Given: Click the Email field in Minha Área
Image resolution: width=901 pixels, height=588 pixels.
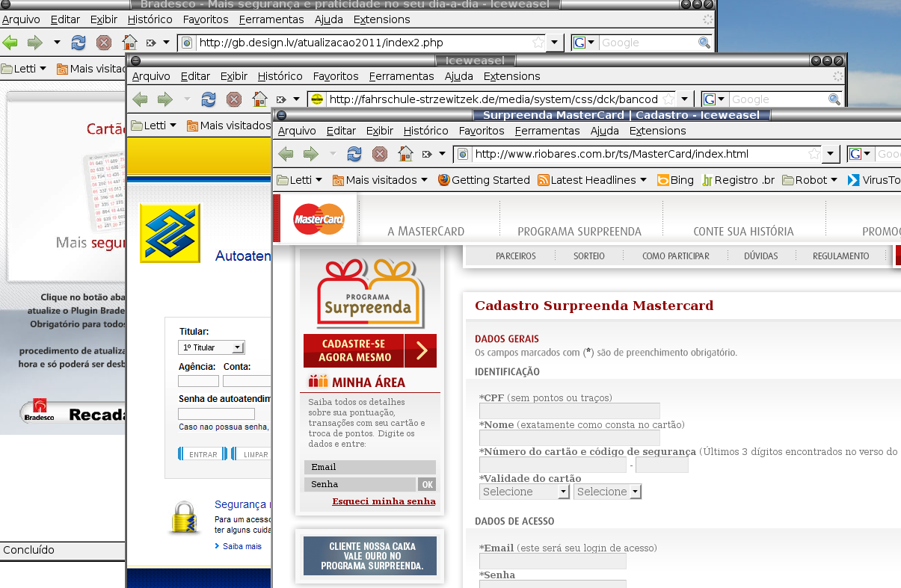Looking at the screenshot, I should click(370, 467).
